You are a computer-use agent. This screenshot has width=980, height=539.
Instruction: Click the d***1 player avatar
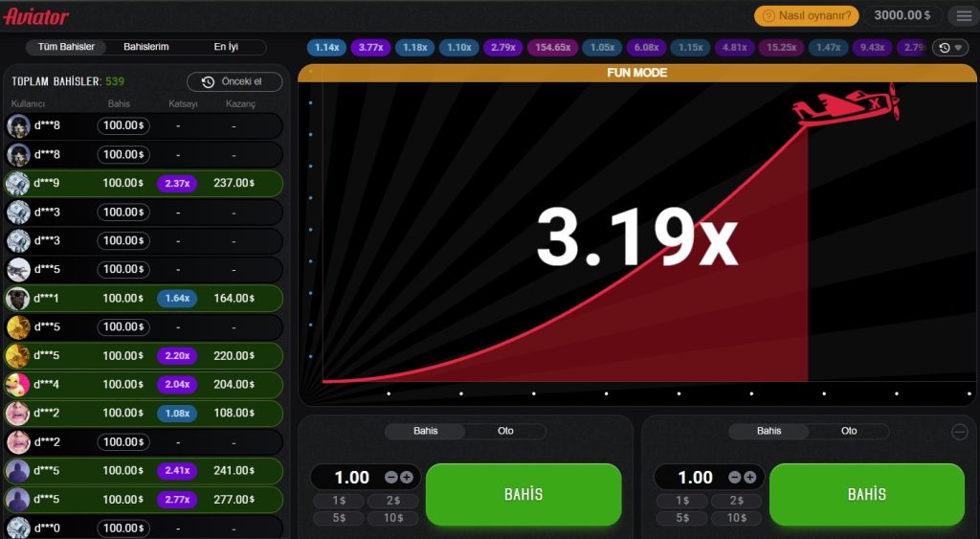point(18,298)
